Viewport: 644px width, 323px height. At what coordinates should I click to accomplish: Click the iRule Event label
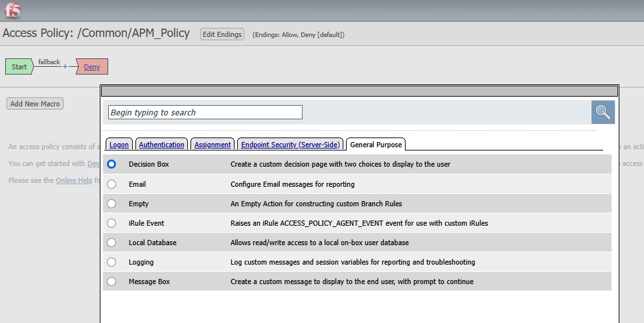146,223
